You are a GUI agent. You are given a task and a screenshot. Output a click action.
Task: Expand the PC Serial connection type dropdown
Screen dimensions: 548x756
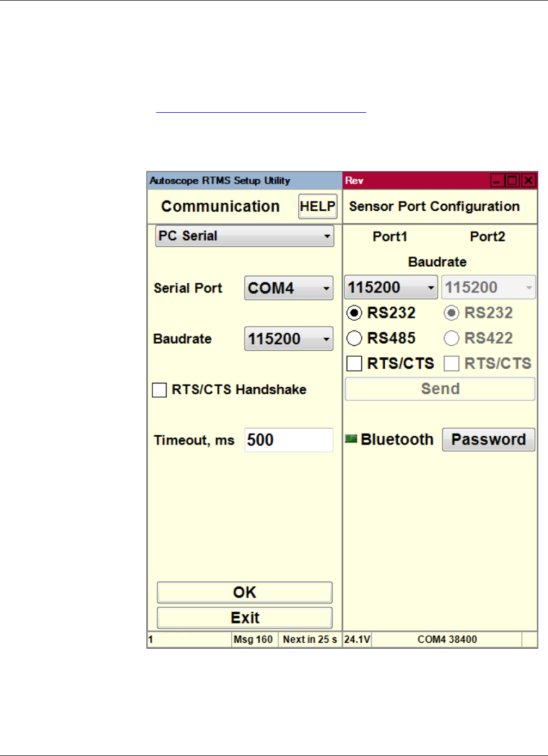coord(244,236)
